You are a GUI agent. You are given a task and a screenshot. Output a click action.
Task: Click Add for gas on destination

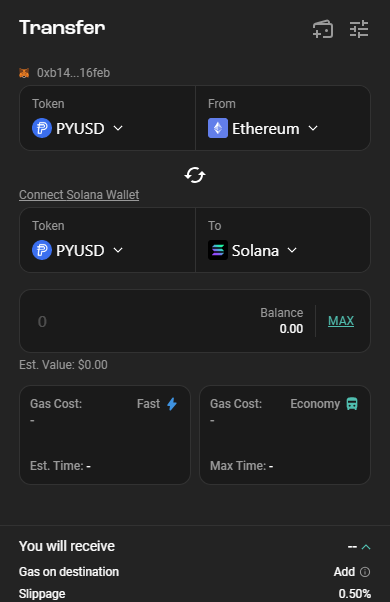tap(344, 572)
